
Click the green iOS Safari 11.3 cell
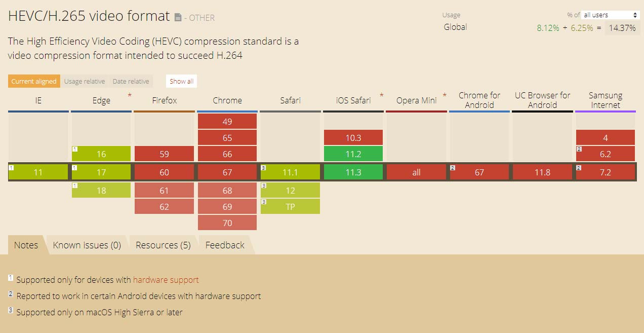(x=353, y=172)
